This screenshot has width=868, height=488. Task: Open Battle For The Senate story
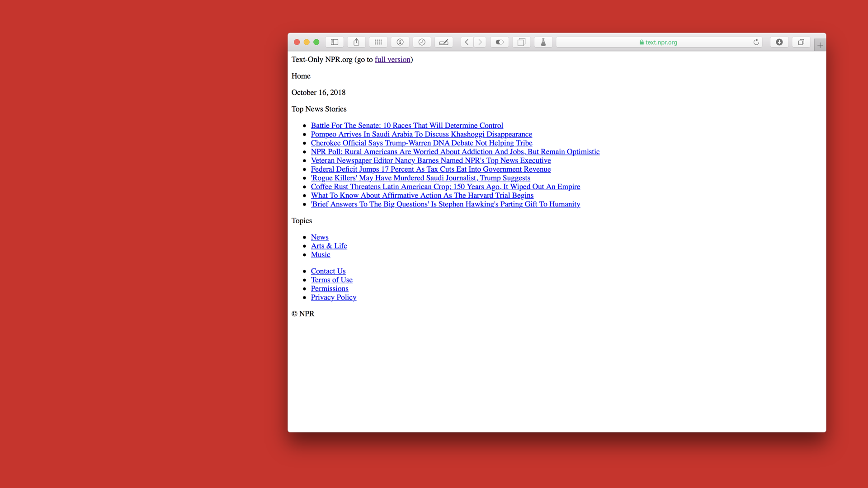406,126
